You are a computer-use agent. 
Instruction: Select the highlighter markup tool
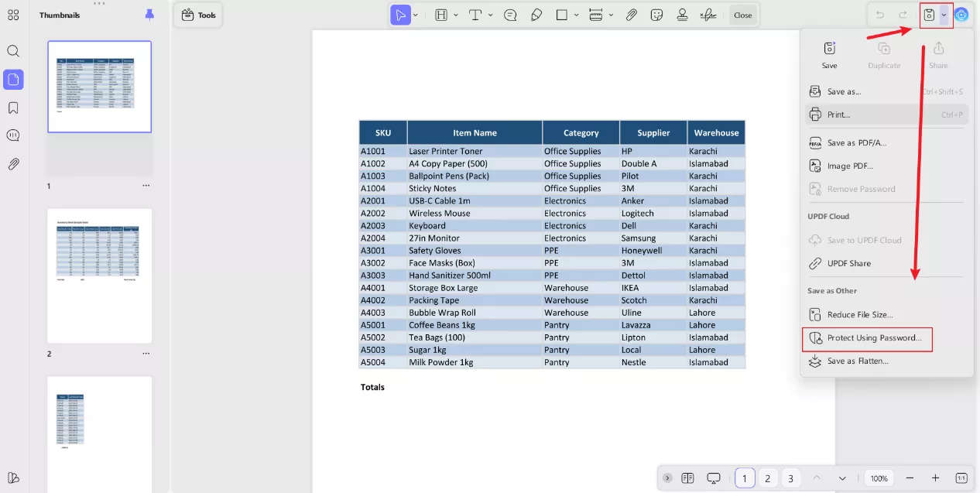point(441,15)
